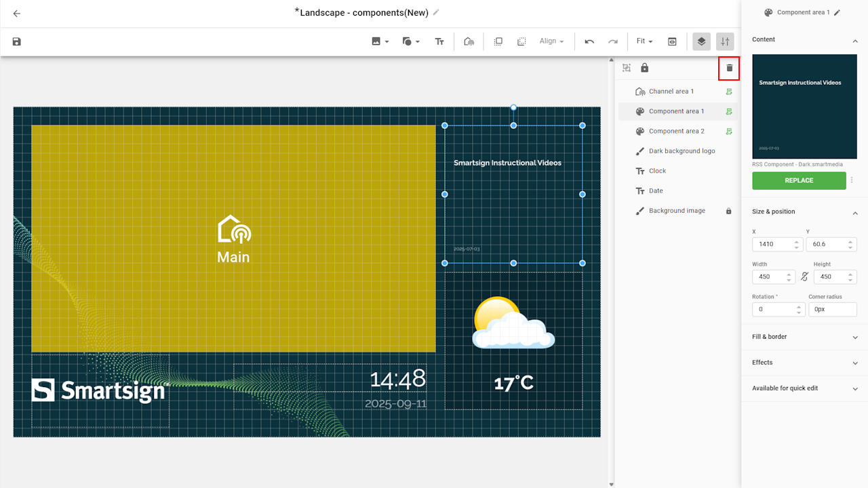The image size is (868, 488).
Task: Toggle the properties panel button
Action: click(725, 41)
